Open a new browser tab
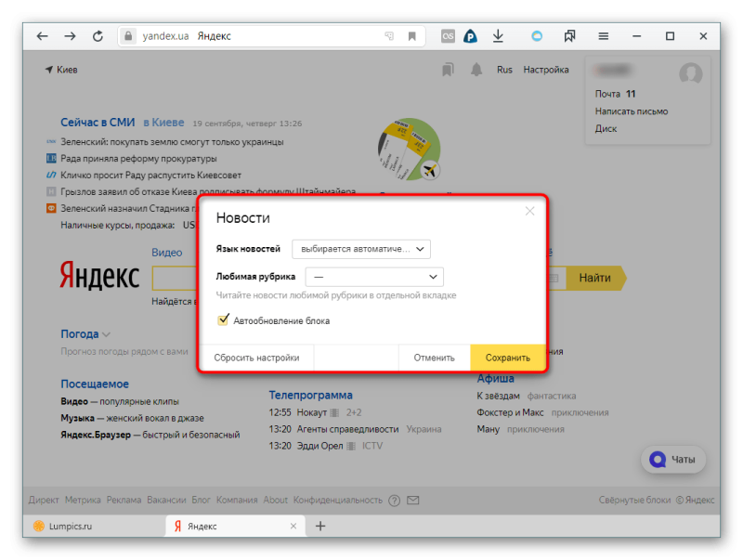This screenshot has width=743, height=560. click(x=320, y=526)
